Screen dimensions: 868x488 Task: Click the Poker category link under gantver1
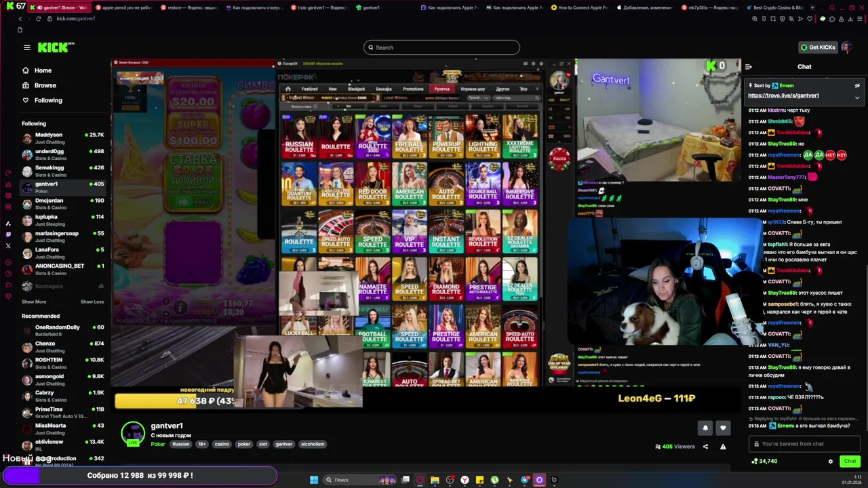click(x=158, y=444)
